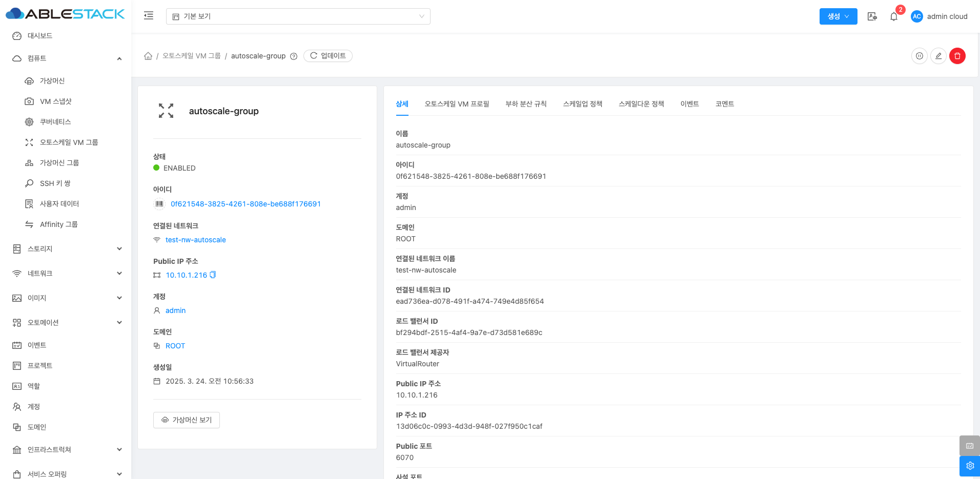Click the disable autoscale group pause icon
The height and width of the screenshot is (479, 980).
(x=919, y=56)
